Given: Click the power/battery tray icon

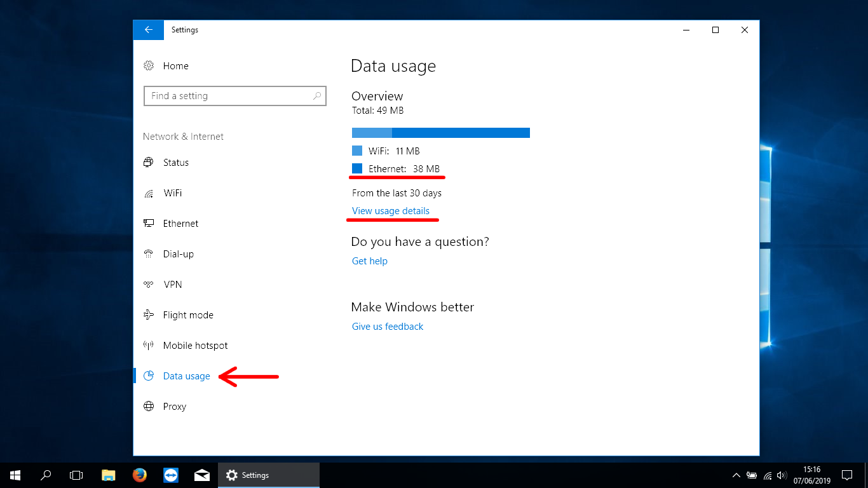Looking at the screenshot, I should click(752, 475).
